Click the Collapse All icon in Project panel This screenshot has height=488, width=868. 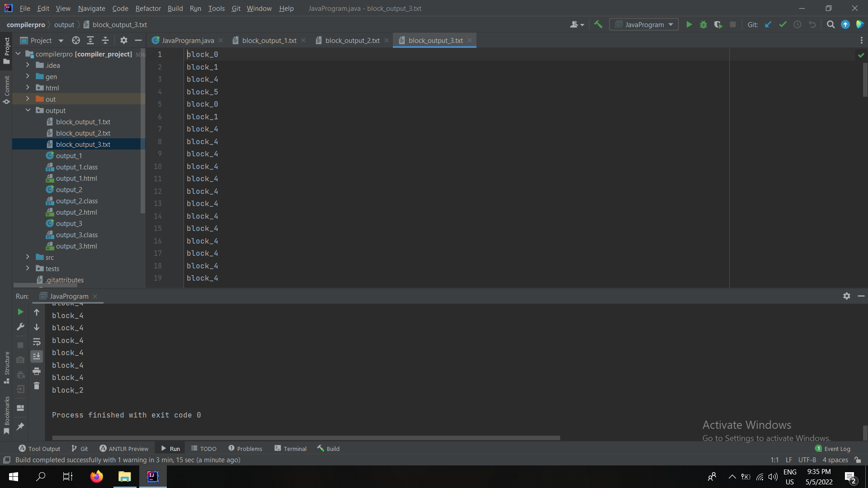point(105,41)
